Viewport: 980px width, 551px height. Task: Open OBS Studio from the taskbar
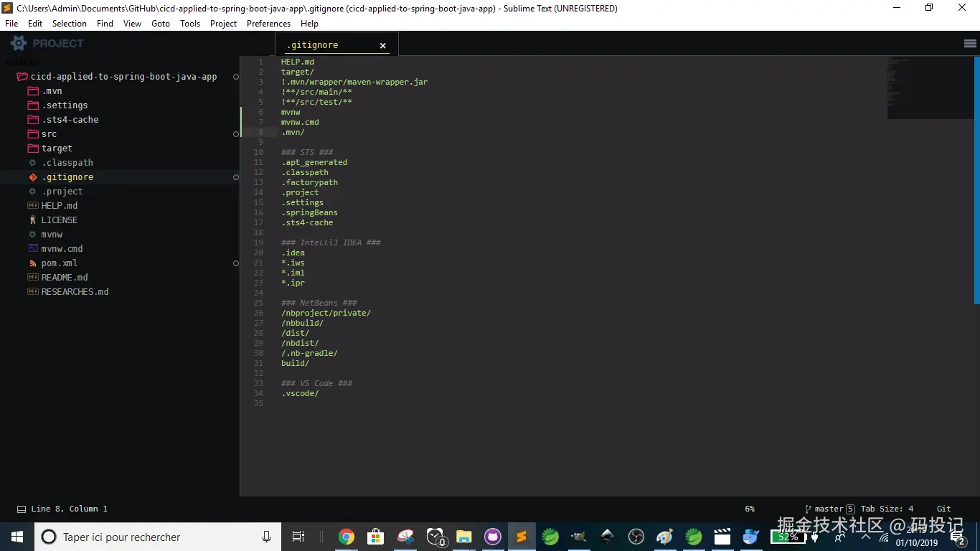click(x=636, y=537)
